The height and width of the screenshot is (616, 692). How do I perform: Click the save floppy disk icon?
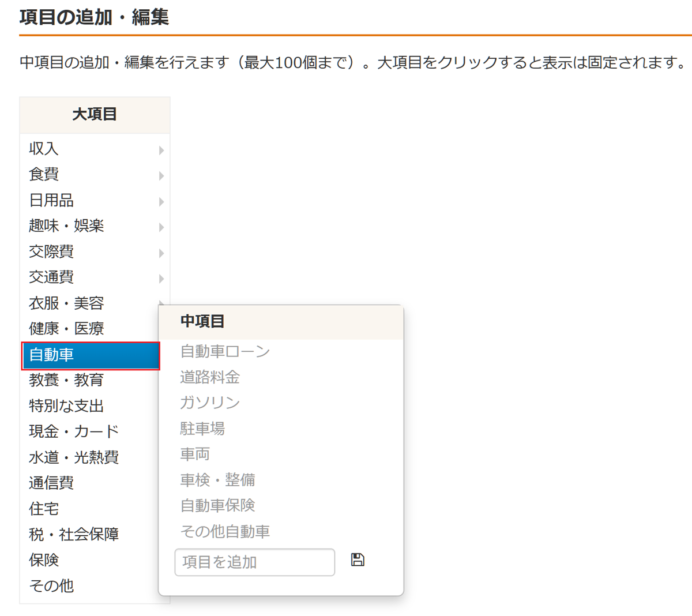point(358,559)
